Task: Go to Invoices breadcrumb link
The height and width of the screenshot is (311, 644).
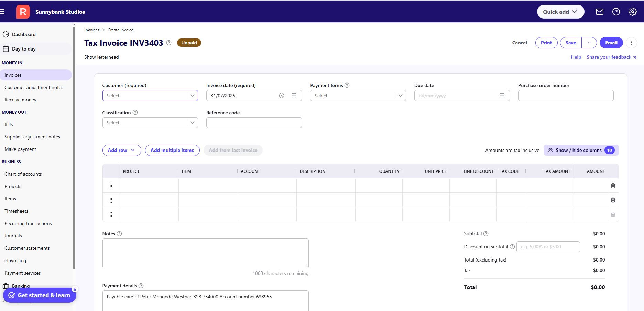Action: pyautogui.click(x=92, y=30)
